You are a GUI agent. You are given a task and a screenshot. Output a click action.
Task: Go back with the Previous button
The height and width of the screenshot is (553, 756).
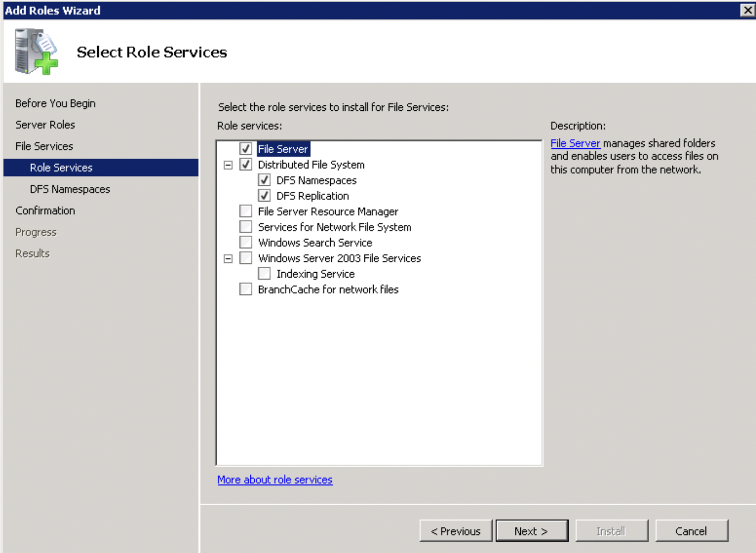456,531
